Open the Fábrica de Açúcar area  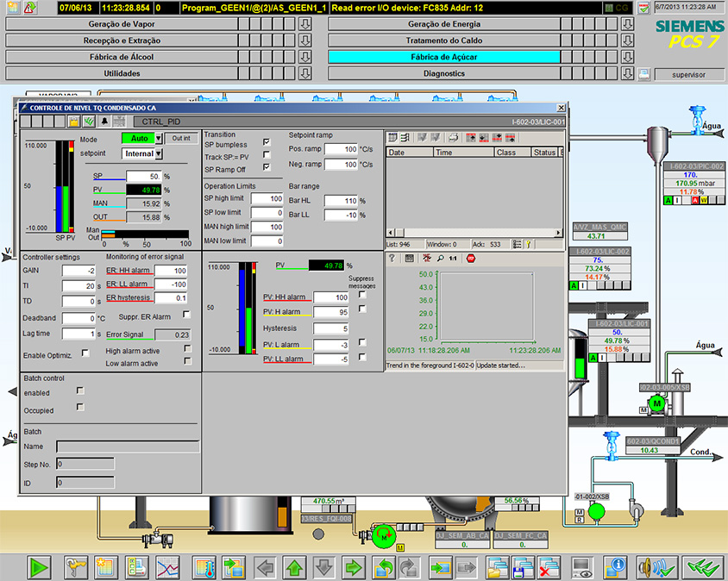(x=444, y=57)
